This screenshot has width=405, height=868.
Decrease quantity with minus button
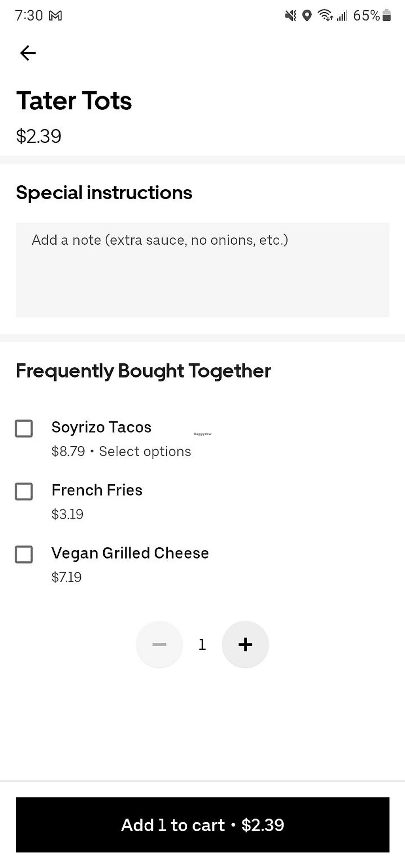click(159, 644)
